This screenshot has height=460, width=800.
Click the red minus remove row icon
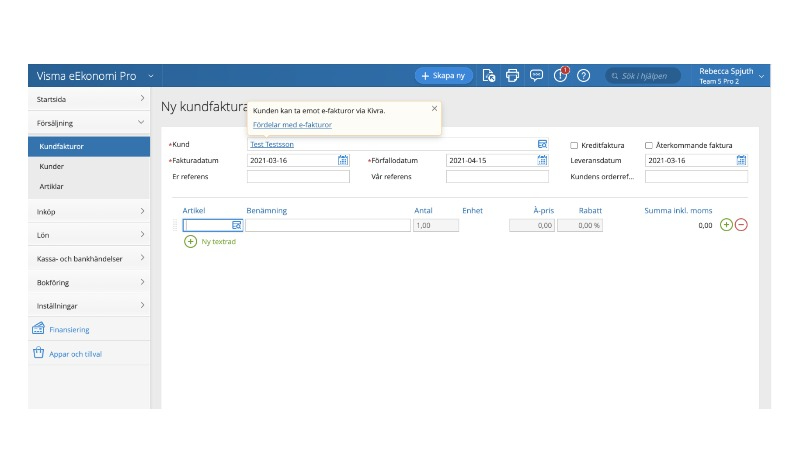point(741,224)
